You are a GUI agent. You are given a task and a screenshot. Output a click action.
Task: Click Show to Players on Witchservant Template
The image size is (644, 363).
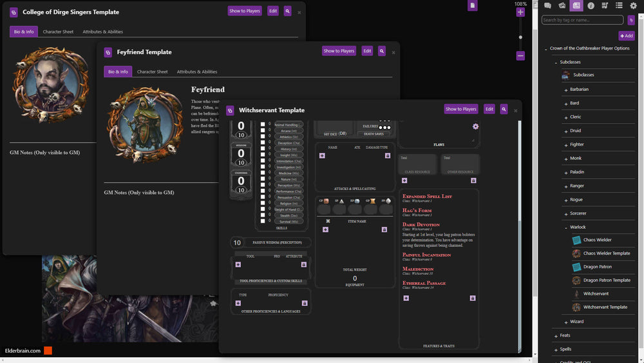click(x=461, y=109)
